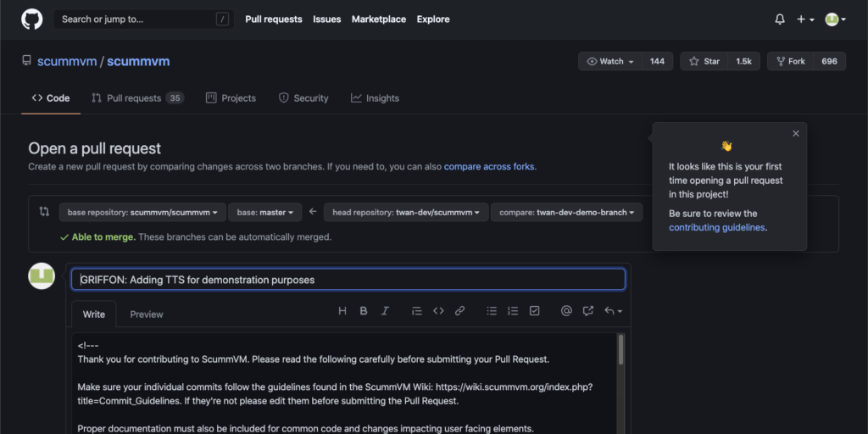This screenshot has height=434, width=868.
Task: Switch to the Security tab
Action: pyautogui.click(x=303, y=98)
